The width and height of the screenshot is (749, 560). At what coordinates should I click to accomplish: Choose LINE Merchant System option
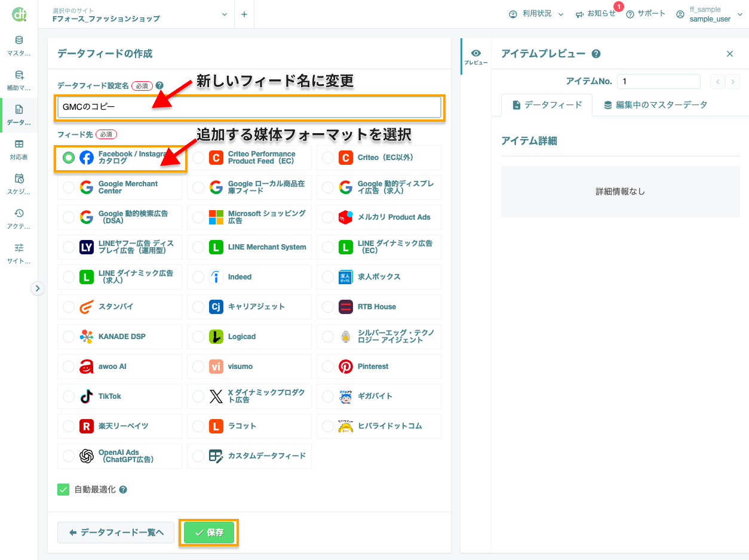[250, 247]
